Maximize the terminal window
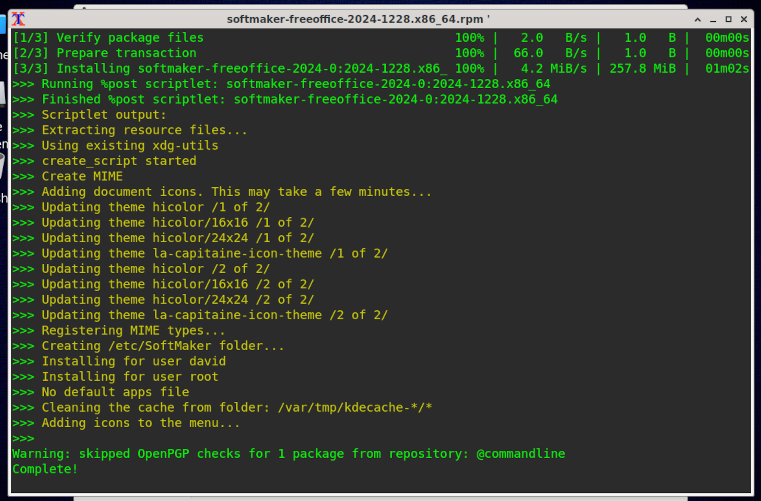761x501 pixels. (728, 18)
